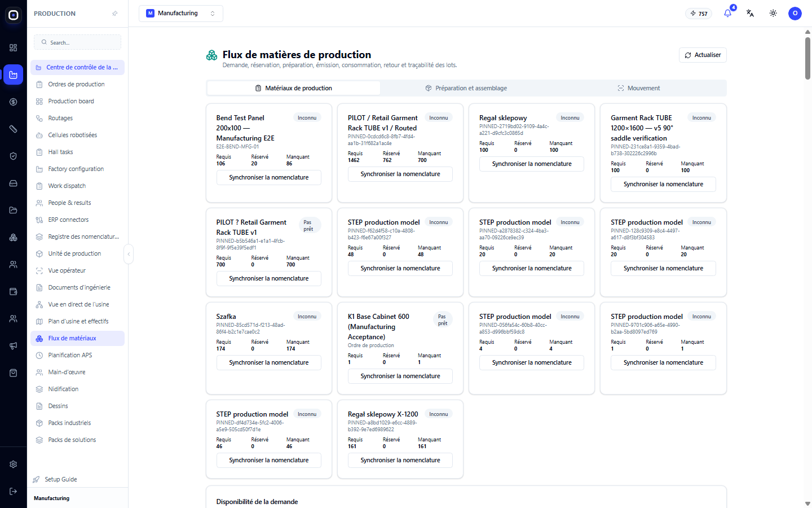This screenshot has width=812, height=508.
Task: Click the logout icon in left rail
Action: [14, 491]
